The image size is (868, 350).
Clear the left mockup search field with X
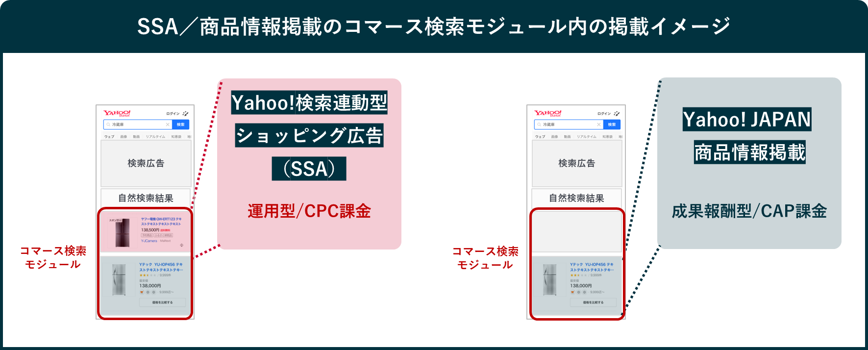(x=168, y=125)
